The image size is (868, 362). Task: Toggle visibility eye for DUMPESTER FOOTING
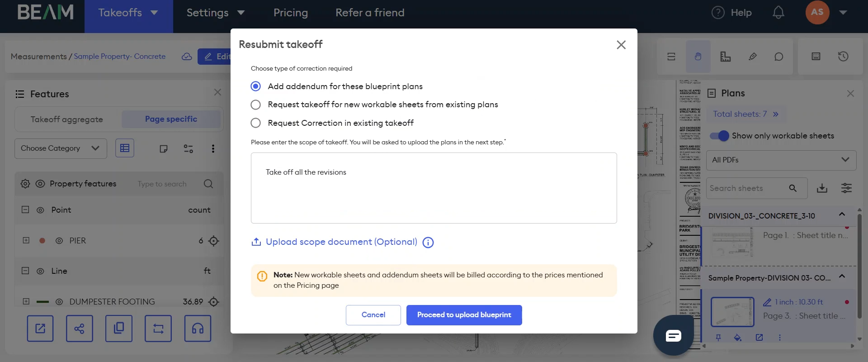[x=59, y=301]
